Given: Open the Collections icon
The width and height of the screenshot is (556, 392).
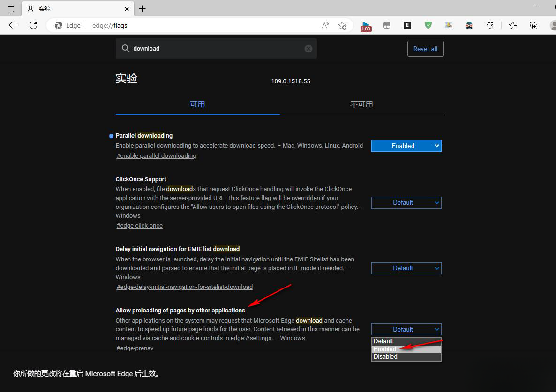Looking at the screenshot, I should [533, 25].
